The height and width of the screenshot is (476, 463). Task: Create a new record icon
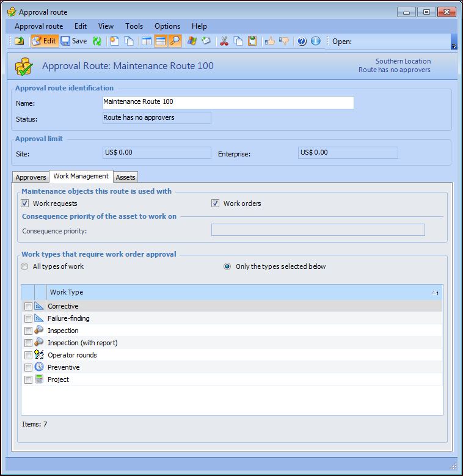[115, 41]
